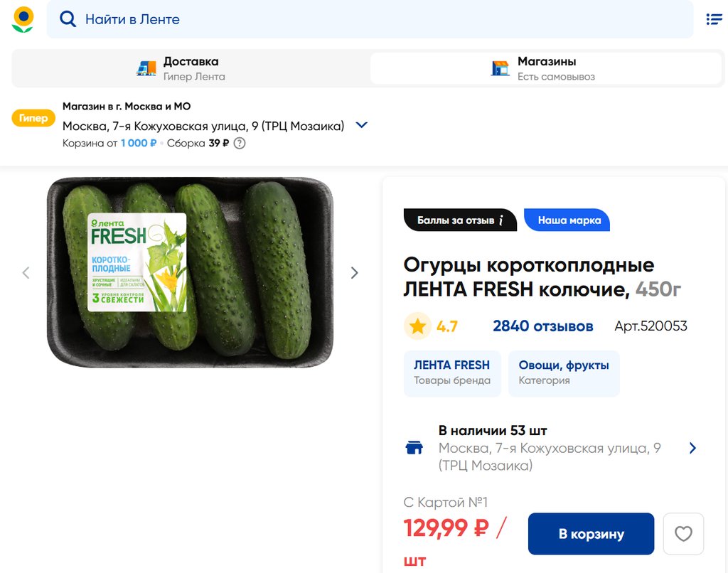728x573 pixels.
Task: Open the catalog menu list icon
Action: coord(714,19)
